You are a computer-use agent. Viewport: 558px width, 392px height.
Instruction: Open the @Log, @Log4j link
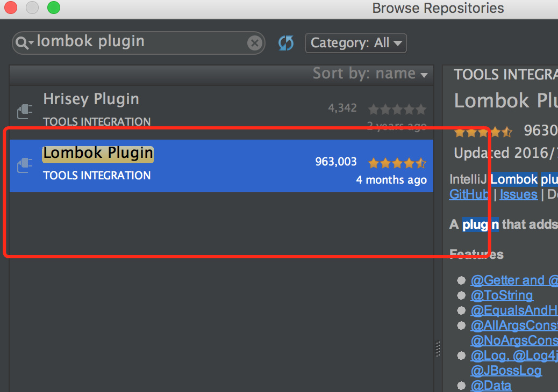514,355
